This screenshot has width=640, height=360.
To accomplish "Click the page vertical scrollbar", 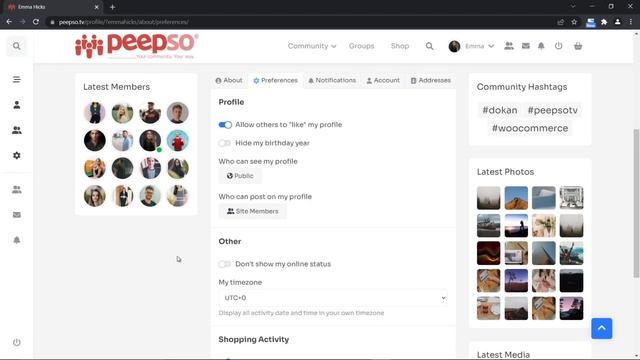I will pos(636,204).
